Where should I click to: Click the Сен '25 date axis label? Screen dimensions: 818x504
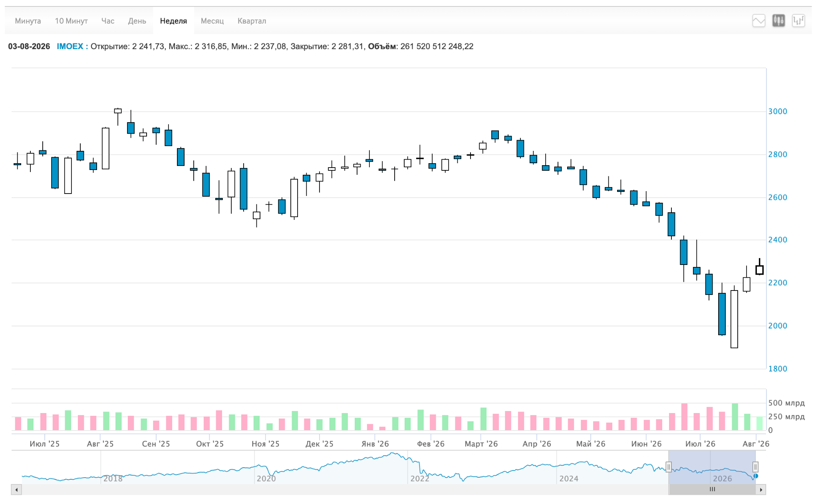[156, 444]
